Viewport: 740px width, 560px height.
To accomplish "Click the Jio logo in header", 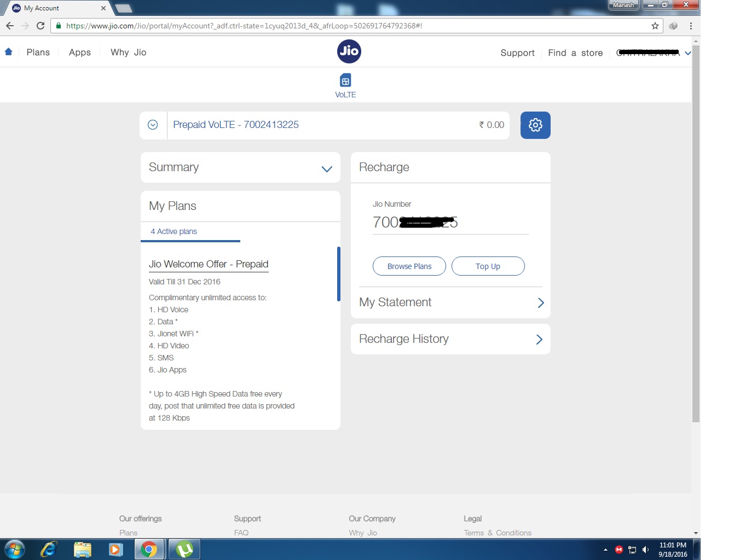I will pyautogui.click(x=349, y=51).
